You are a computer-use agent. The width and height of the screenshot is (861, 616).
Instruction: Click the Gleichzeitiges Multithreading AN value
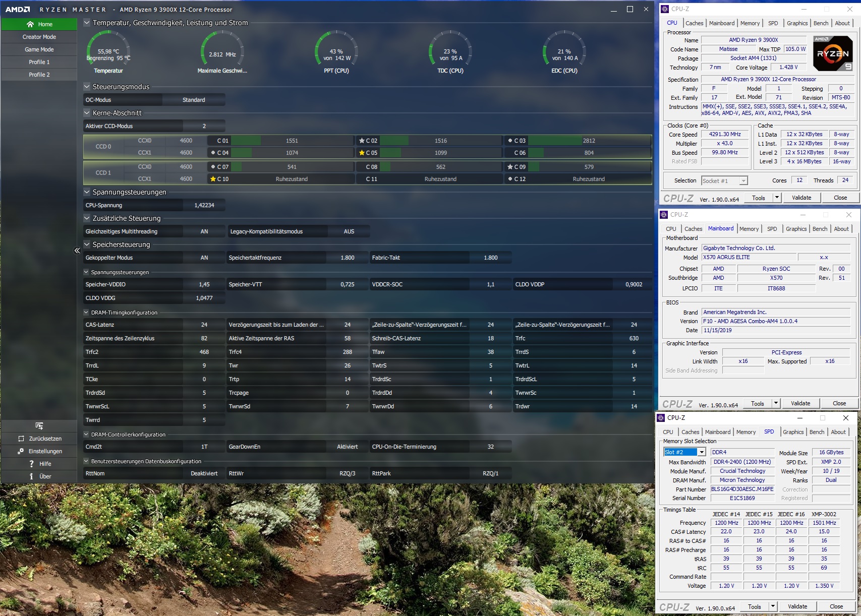pyautogui.click(x=204, y=231)
